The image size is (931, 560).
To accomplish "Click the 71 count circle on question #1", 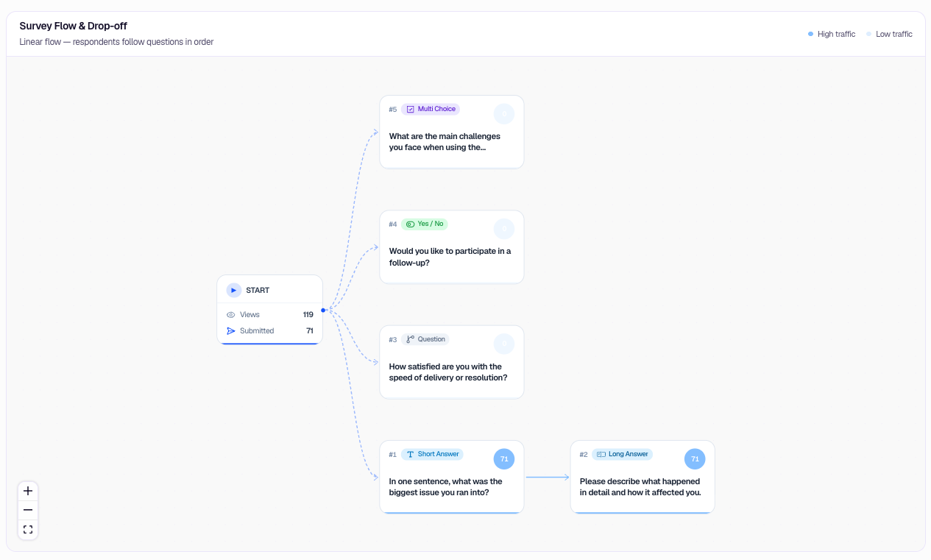I will pos(504,459).
